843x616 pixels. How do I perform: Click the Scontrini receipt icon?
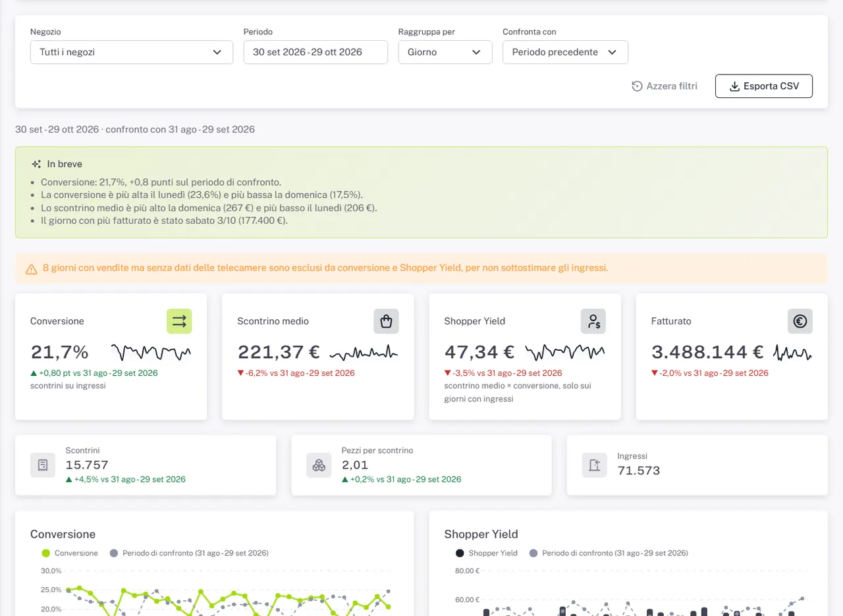[43, 465]
